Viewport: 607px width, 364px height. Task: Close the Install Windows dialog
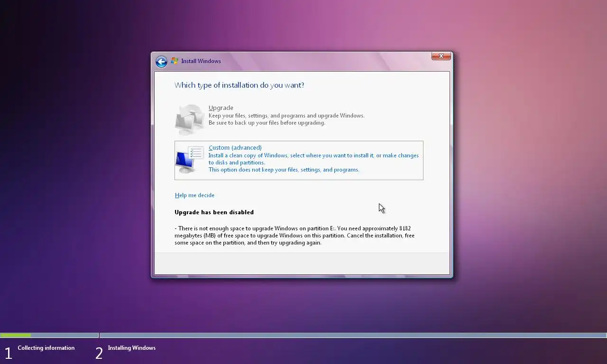click(441, 56)
